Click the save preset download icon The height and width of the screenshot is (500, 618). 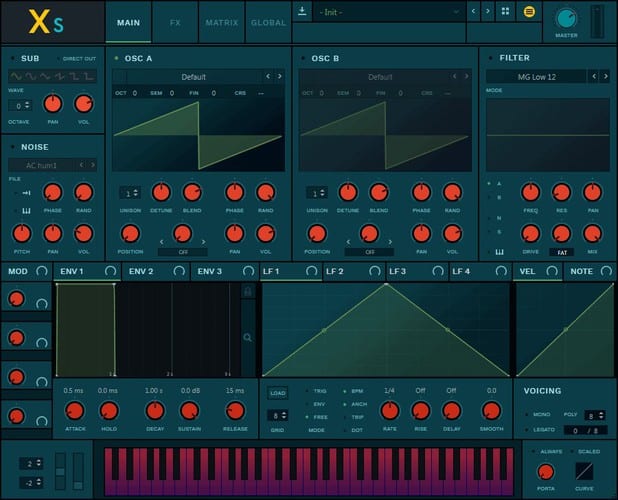tap(302, 11)
